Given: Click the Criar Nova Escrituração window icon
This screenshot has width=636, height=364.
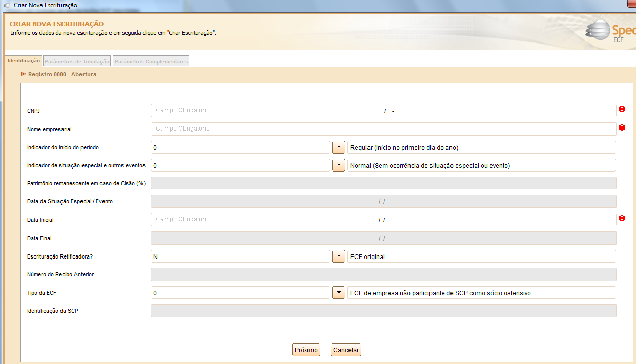Looking at the screenshot, I should click(x=7, y=5).
